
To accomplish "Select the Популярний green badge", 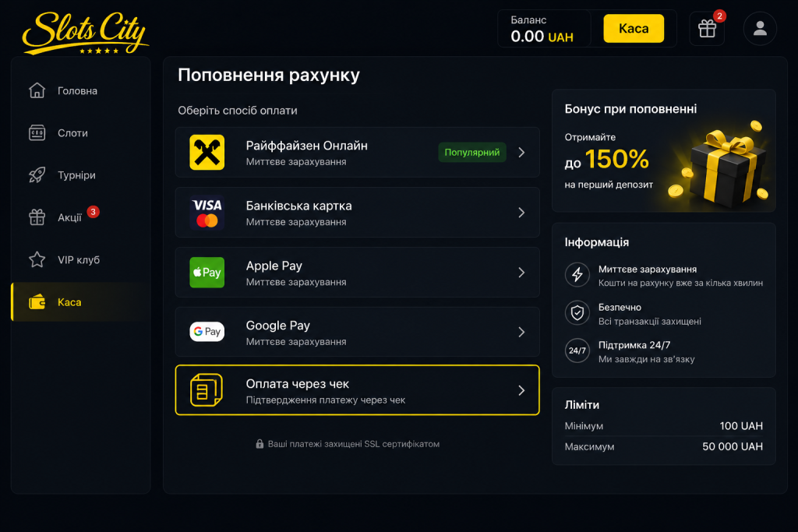I will [x=471, y=152].
